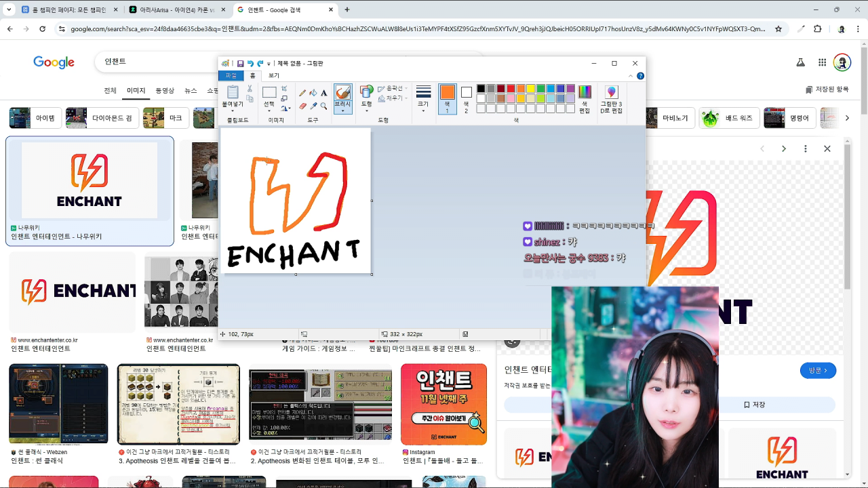Open the Paste (붙여넣기) dropdown arrow

click(x=233, y=110)
